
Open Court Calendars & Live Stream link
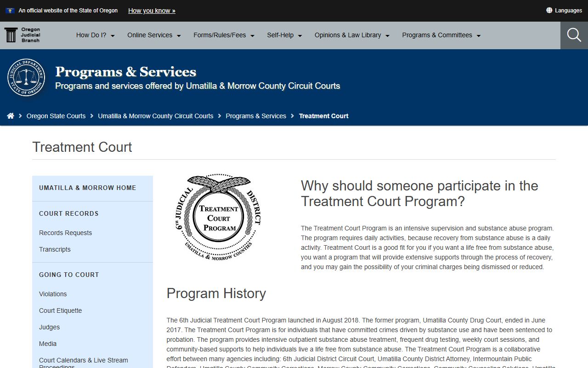[84, 363]
